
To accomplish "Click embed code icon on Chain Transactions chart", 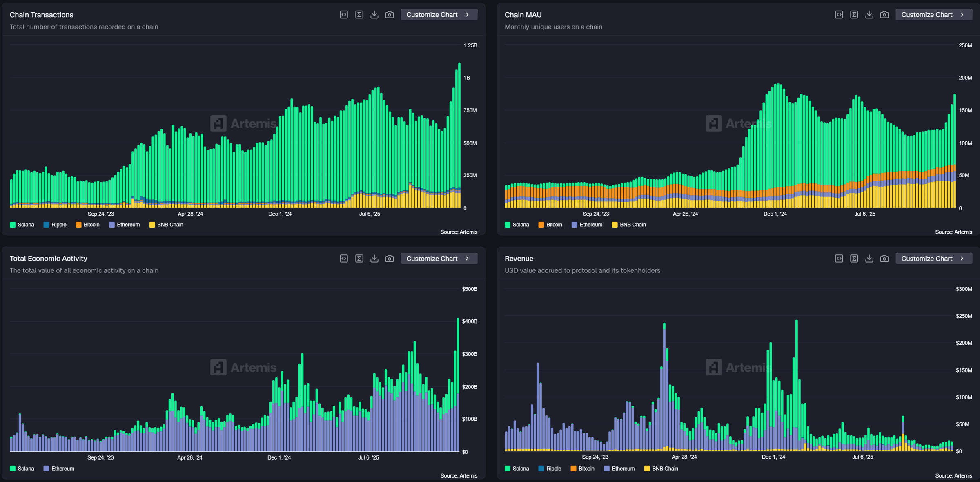I will [344, 15].
